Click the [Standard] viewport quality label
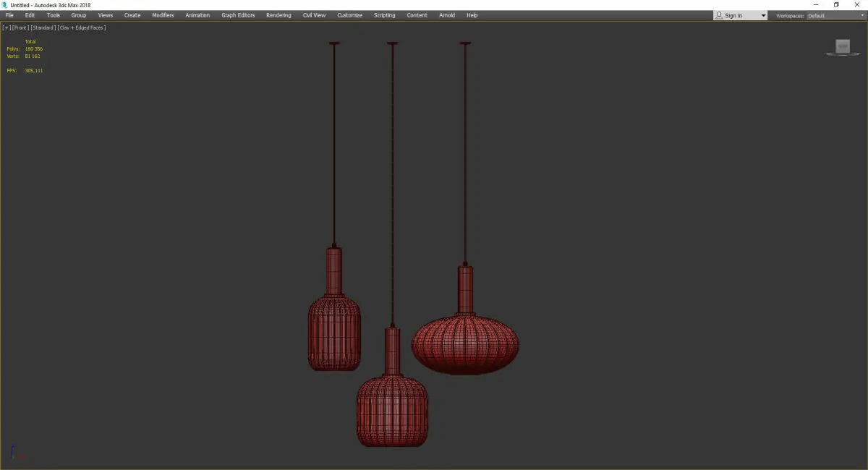 [x=43, y=27]
